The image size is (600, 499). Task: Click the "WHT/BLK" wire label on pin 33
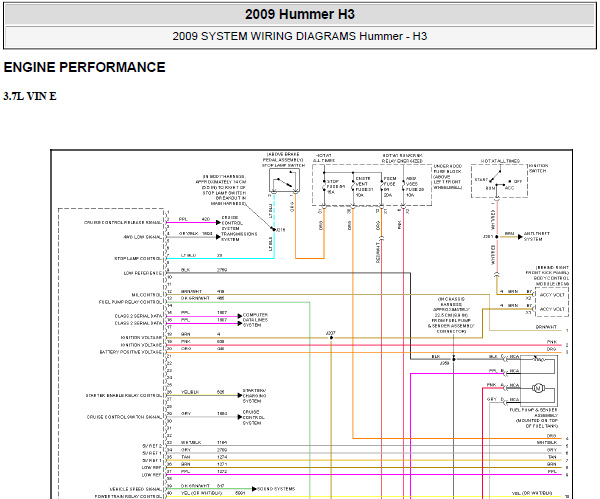coord(191,442)
